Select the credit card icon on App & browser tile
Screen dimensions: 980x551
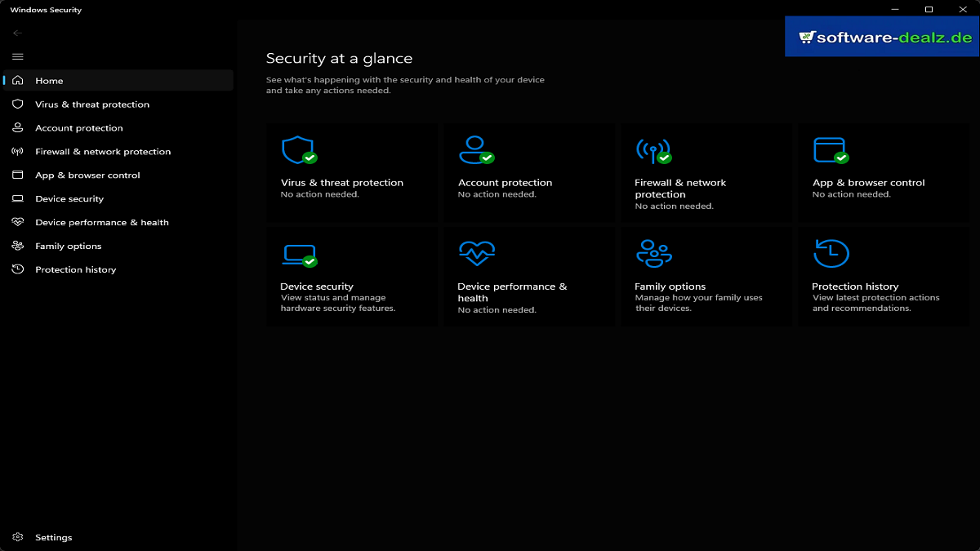830,149
